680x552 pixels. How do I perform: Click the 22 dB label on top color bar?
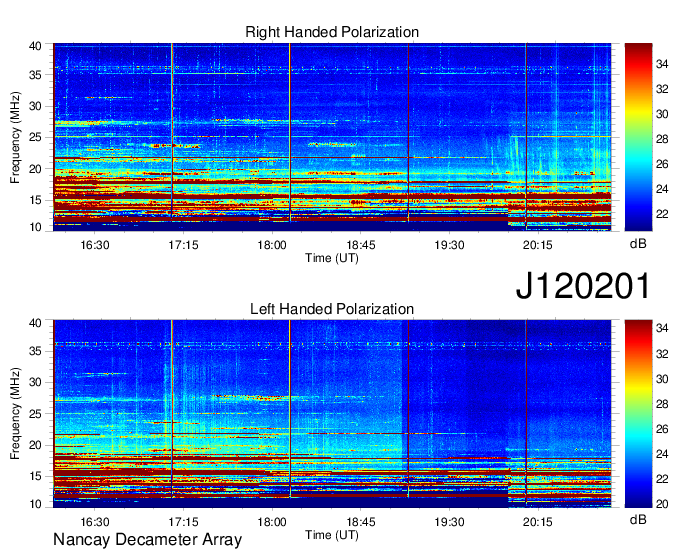tap(662, 214)
